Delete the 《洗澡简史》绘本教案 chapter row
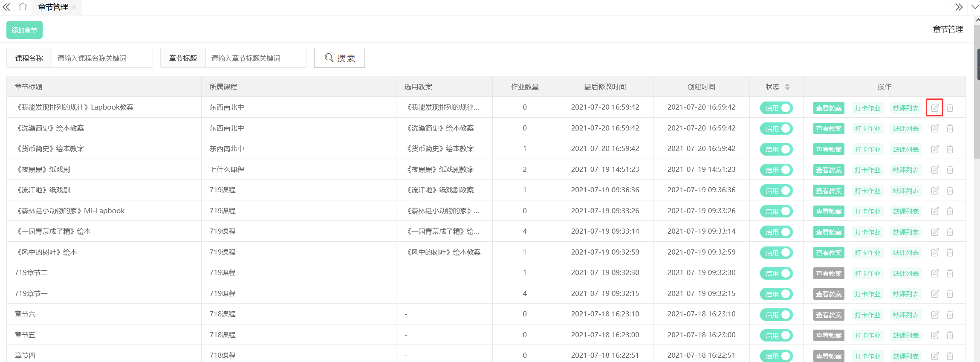This screenshot has width=980, height=362. [950, 128]
